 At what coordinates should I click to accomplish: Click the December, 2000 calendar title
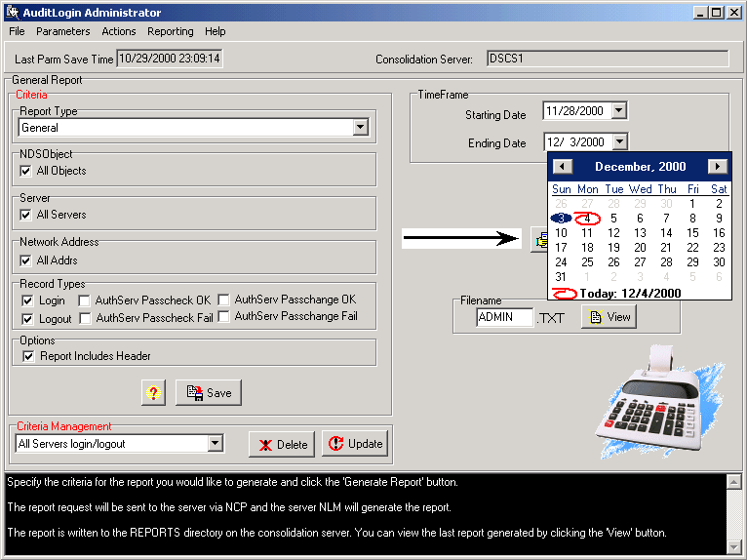click(x=641, y=166)
